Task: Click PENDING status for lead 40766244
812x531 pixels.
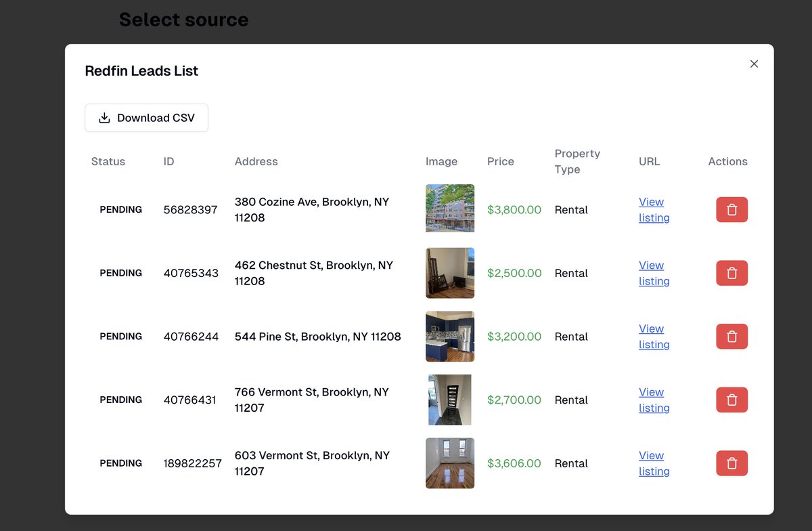Action: tap(121, 337)
